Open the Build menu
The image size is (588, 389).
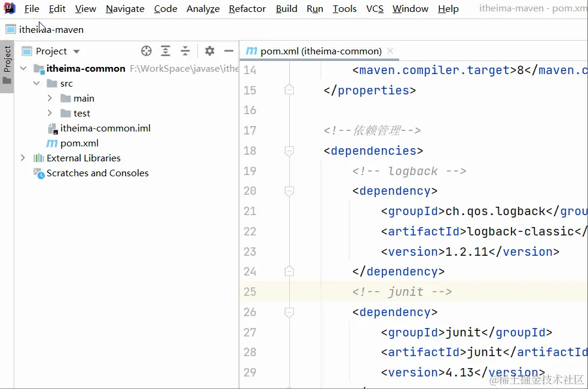click(x=286, y=8)
